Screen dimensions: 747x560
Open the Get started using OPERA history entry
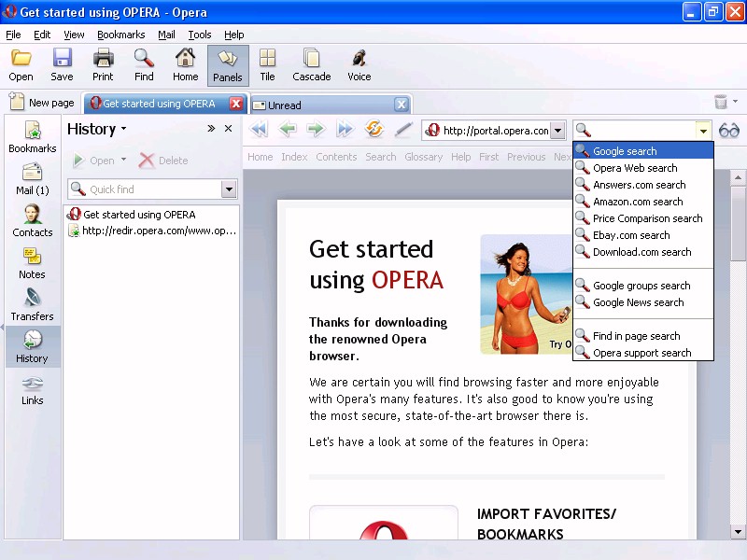(139, 215)
